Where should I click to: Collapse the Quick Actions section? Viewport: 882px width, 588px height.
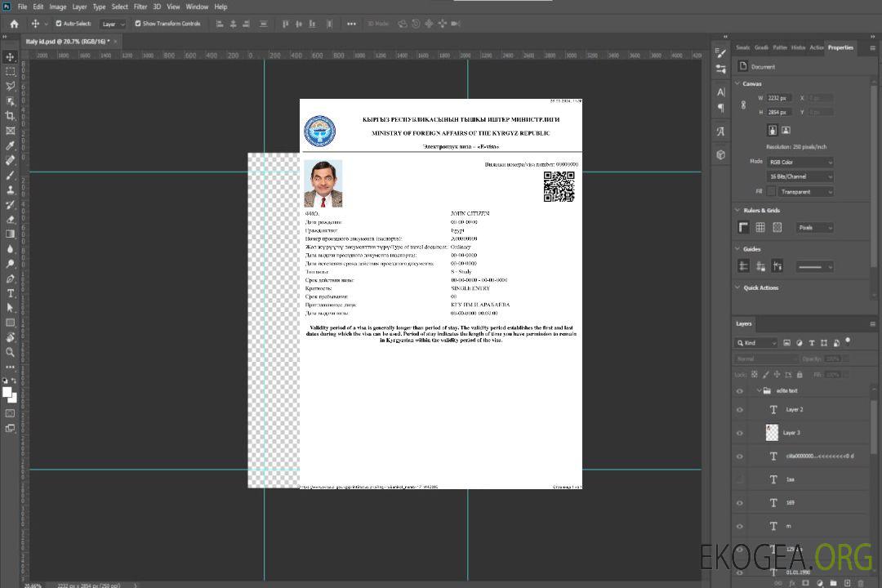737,287
